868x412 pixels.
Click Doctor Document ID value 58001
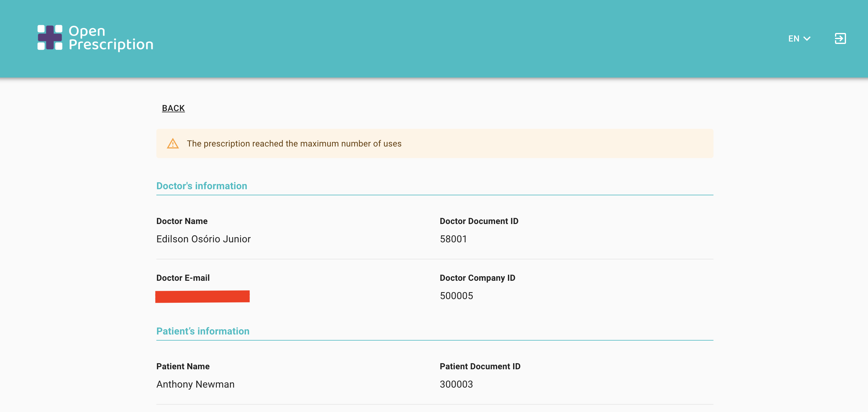click(453, 239)
